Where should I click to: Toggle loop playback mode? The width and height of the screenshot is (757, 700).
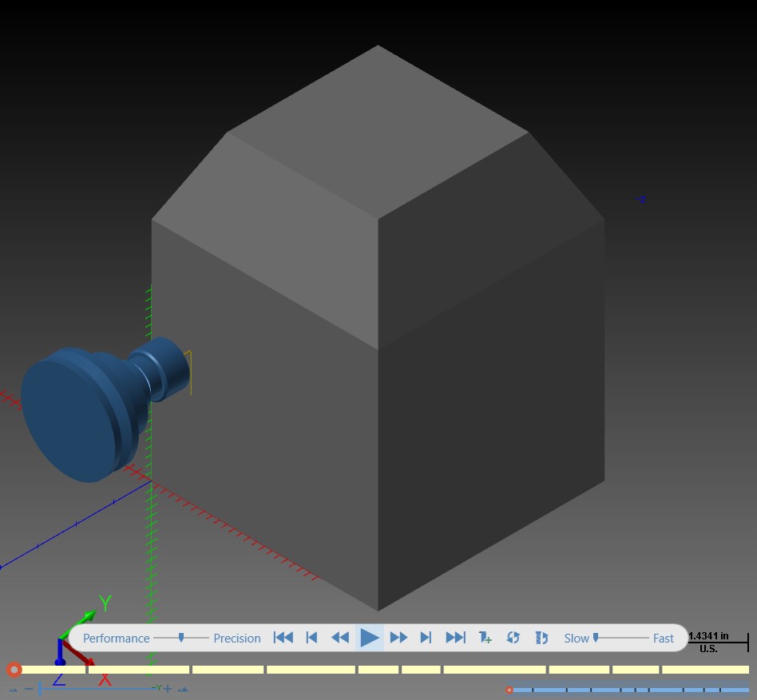513,637
